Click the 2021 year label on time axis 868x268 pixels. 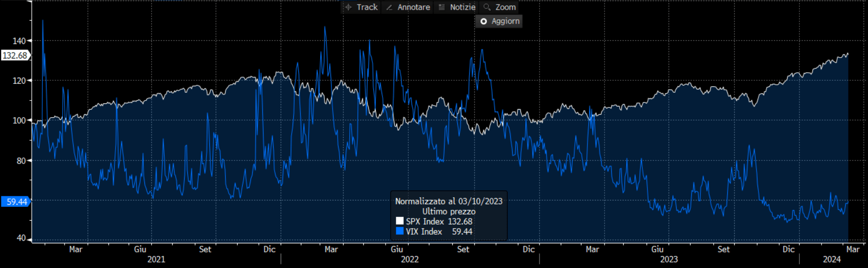click(x=156, y=259)
